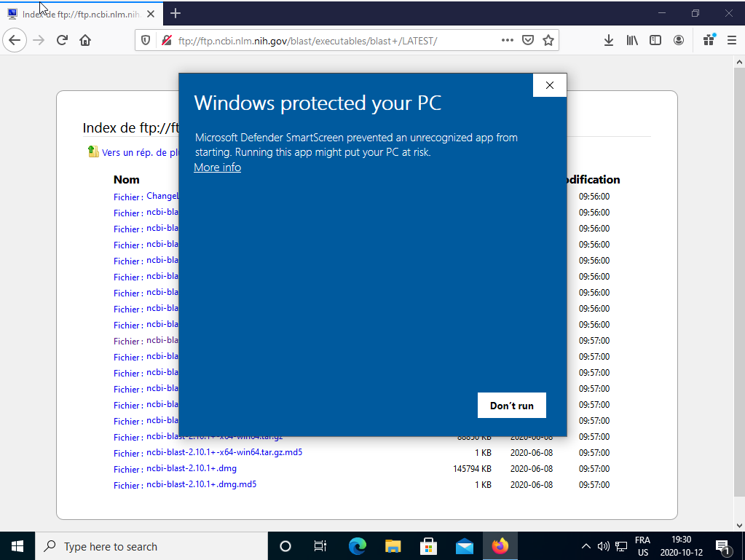This screenshot has width=745, height=560.
Task: Click the 145794 KB size cell
Action: tap(473, 469)
